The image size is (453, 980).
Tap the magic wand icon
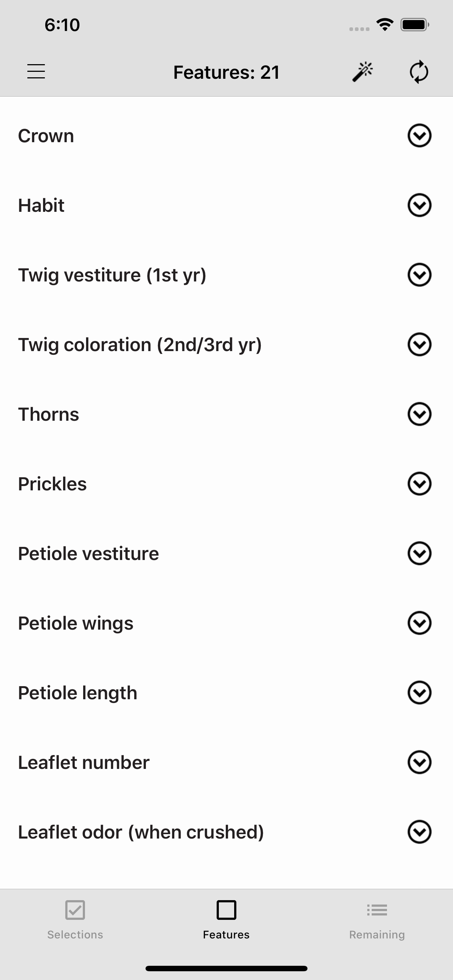362,71
